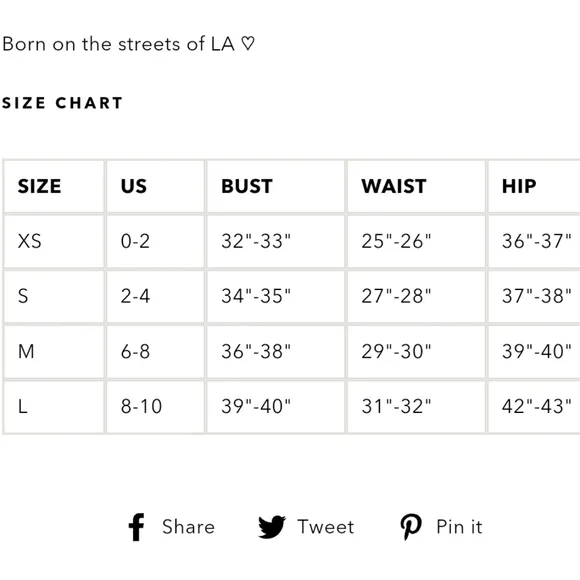
Task: Open the Share link text
Action: (188, 527)
